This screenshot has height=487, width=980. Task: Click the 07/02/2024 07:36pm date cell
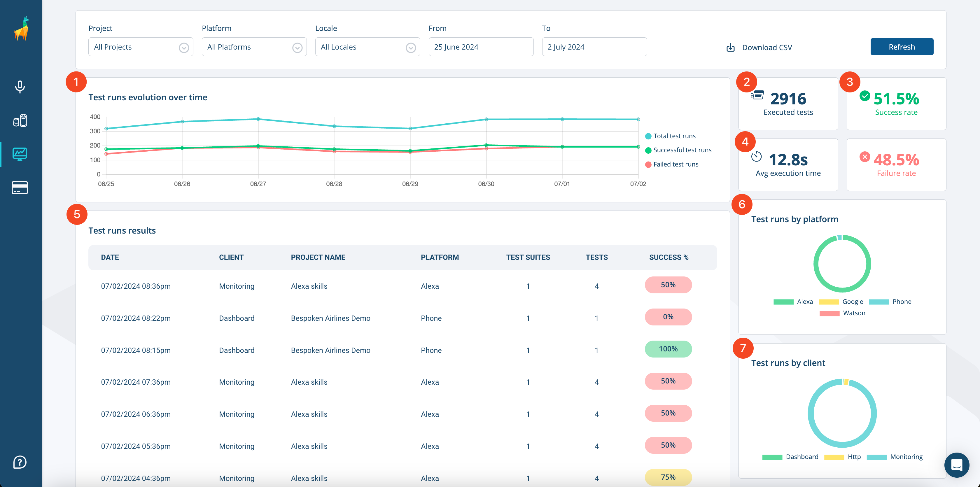(136, 382)
